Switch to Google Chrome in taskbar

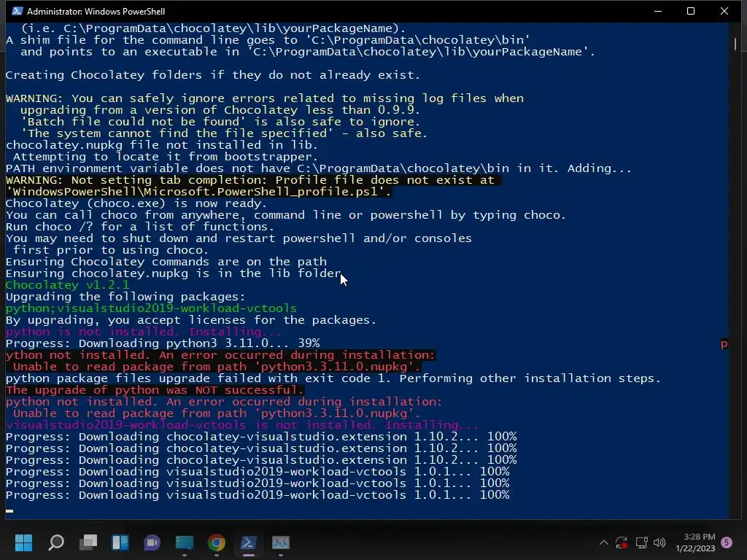pyautogui.click(x=216, y=542)
